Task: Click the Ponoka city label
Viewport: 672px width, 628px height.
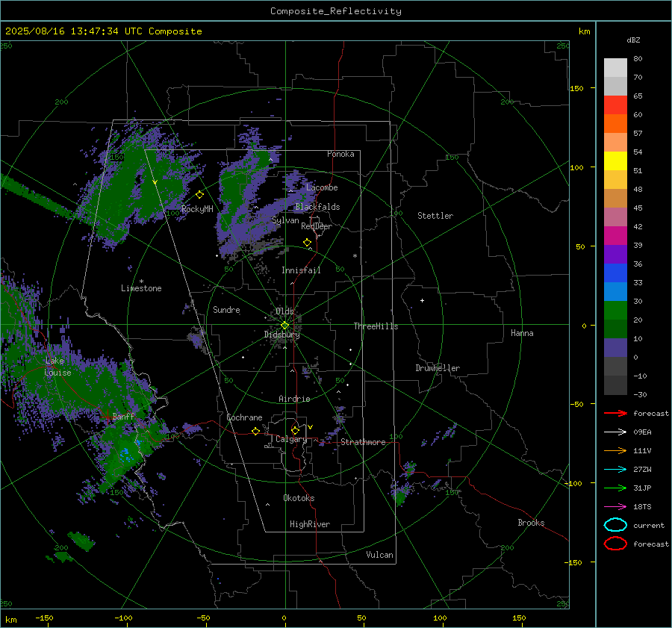Action: 340,154
